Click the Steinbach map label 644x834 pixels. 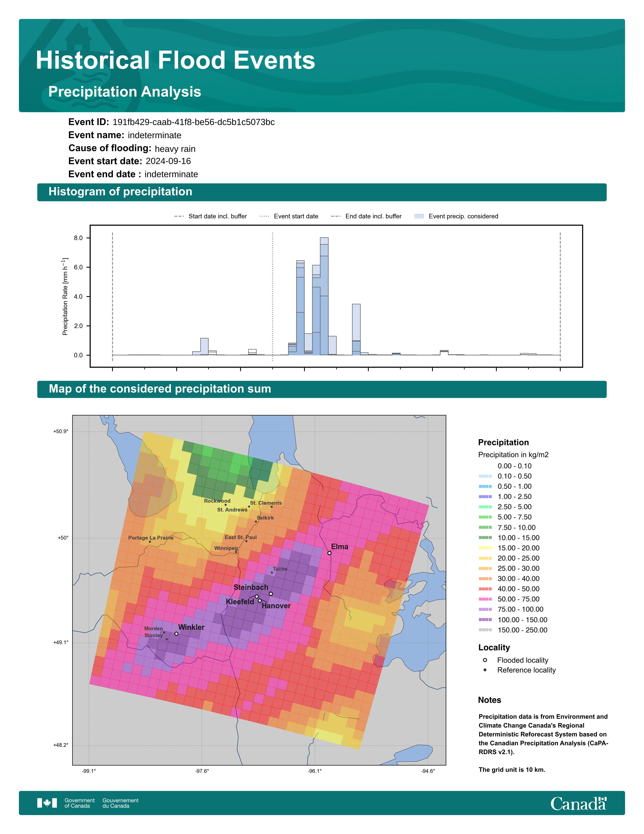251,587
